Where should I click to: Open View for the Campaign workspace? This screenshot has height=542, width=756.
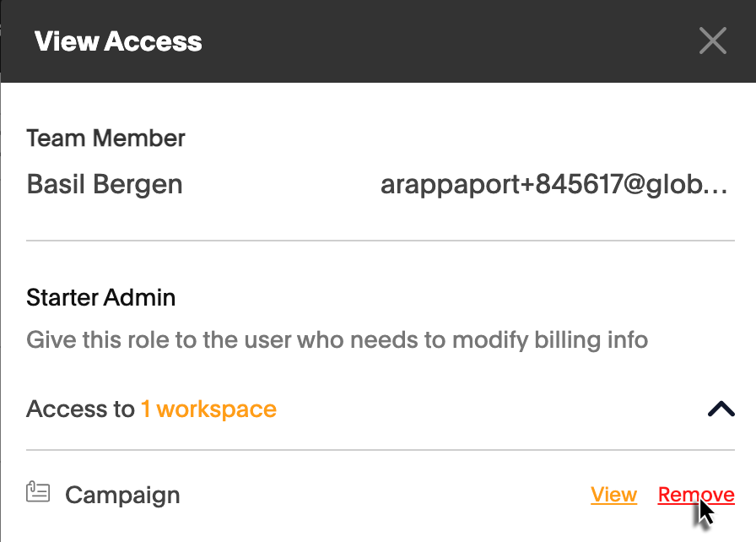pos(613,495)
